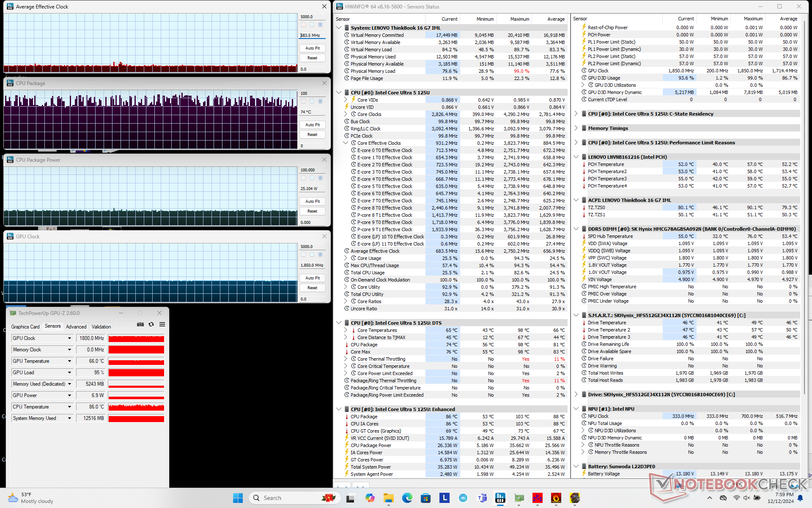Open Microsoft Store taskbar icon

click(425, 498)
